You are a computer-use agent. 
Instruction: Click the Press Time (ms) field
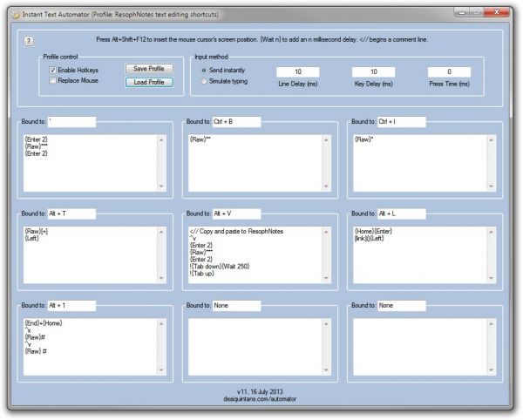pyautogui.click(x=449, y=71)
